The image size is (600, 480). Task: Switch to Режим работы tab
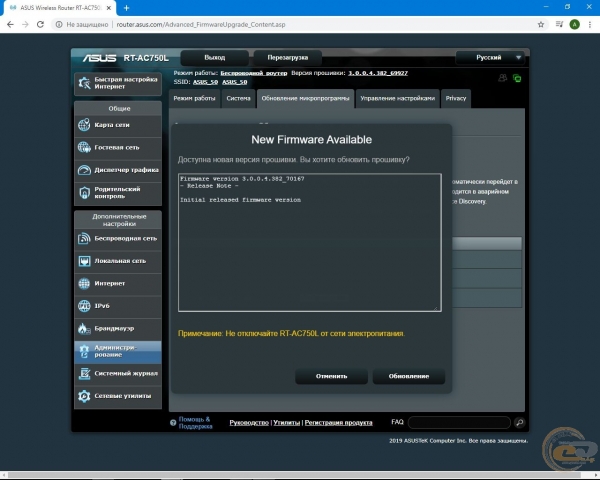(x=194, y=98)
